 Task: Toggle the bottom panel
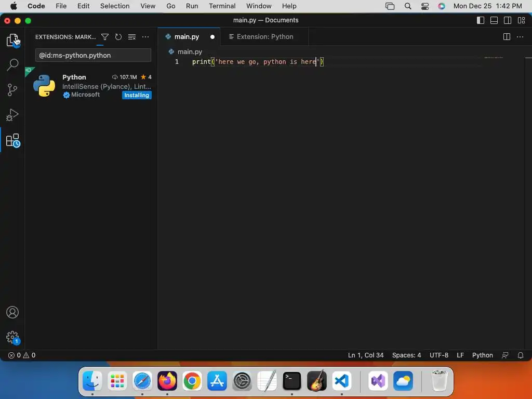(494, 20)
